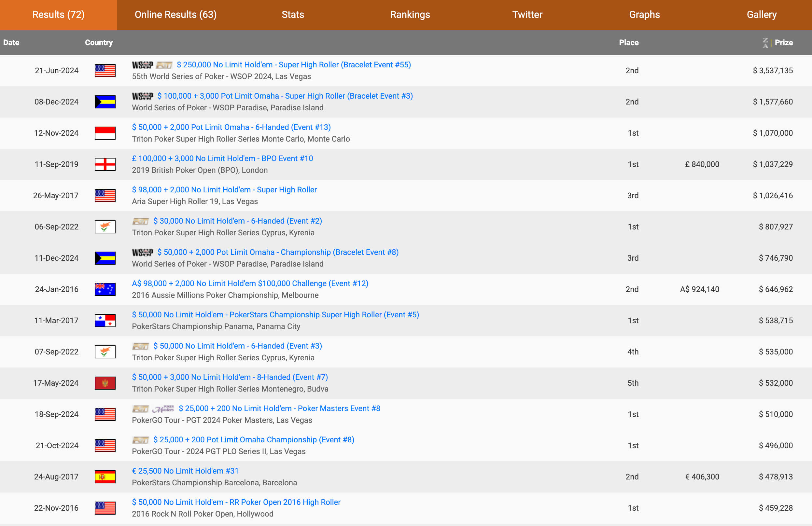Open the Gallery tab
The width and height of the screenshot is (812, 526).
click(761, 15)
